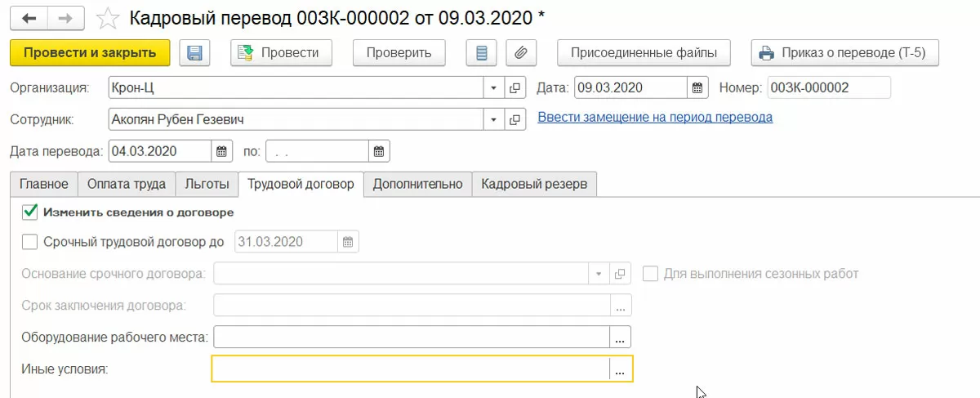
Task: Mark document as favorite with star icon
Action: click(x=106, y=16)
